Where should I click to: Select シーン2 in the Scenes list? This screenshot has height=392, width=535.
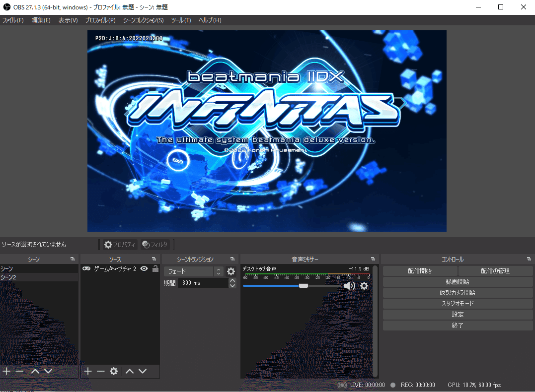[x=39, y=277]
